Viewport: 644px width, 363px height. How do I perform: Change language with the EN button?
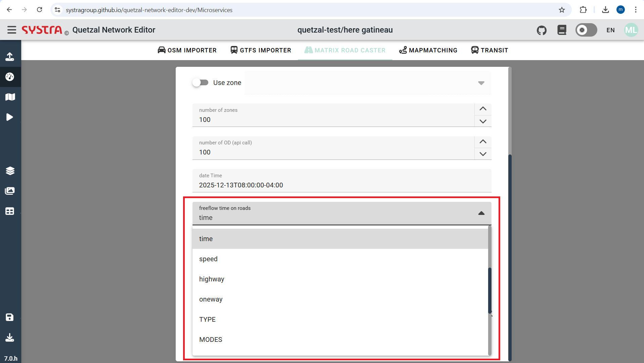611,30
